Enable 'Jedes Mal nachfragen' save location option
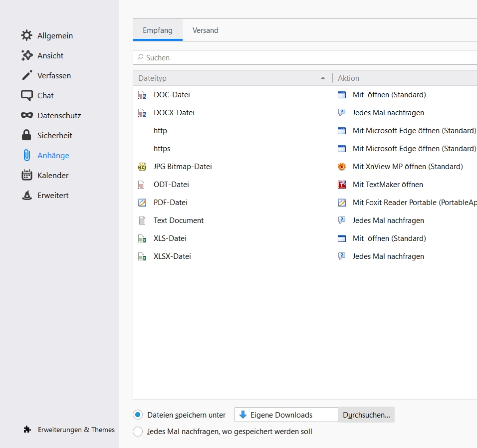Viewport: 477px width, 448px height. tap(138, 432)
